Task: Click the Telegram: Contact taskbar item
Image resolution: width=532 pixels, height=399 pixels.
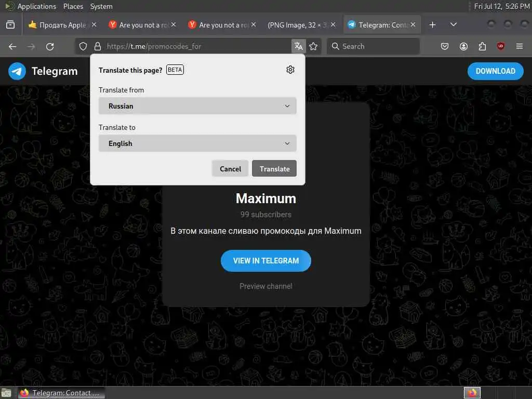Action: [x=61, y=393]
